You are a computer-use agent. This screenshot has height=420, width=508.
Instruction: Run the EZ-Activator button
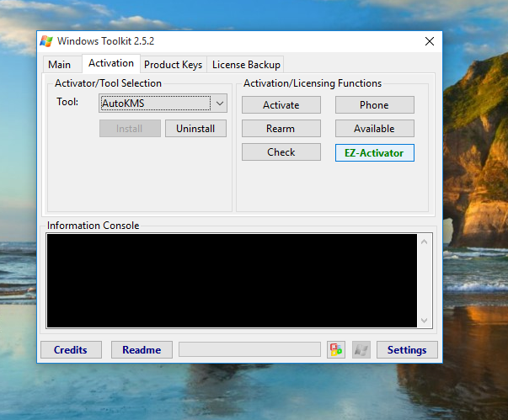pos(375,152)
